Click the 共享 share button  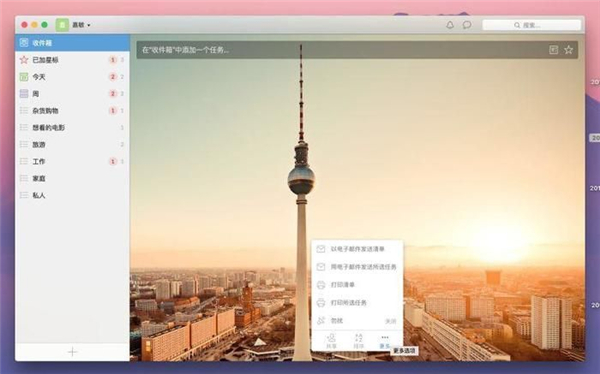click(x=331, y=341)
